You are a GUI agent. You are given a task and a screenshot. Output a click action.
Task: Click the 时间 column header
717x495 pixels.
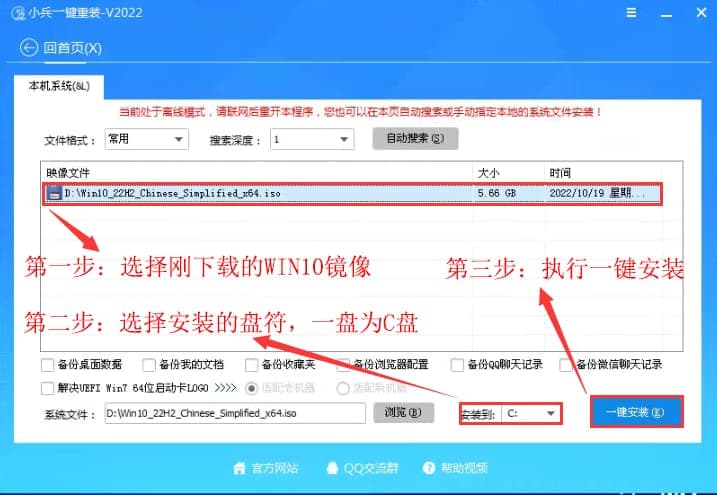tap(560, 173)
